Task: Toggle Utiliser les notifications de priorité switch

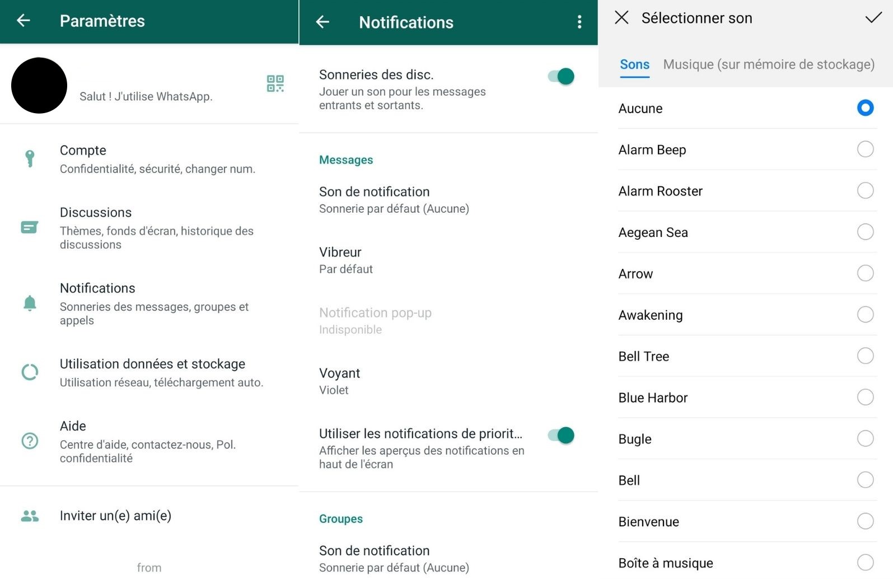Action: click(x=561, y=435)
